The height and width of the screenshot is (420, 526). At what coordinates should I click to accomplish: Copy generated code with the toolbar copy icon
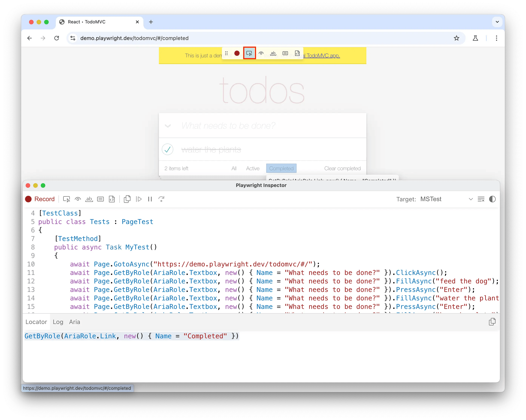[x=127, y=199]
